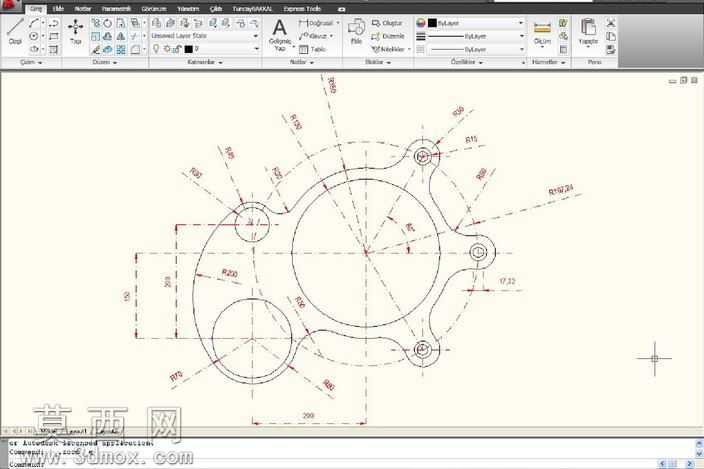Switch to the Parametrik ribbon tab
The width and height of the screenshot is (704, 469).
[116, 9]
